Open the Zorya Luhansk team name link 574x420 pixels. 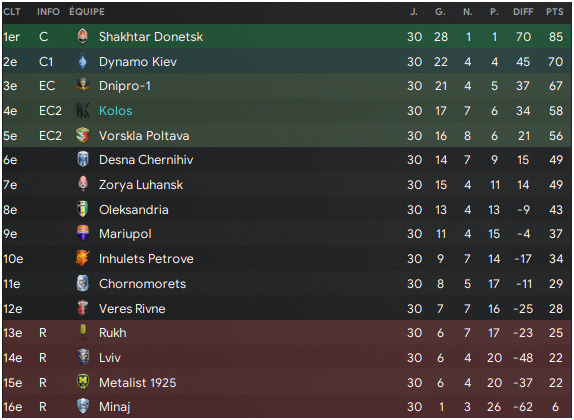pyautogui.click(x=141, y=185)
